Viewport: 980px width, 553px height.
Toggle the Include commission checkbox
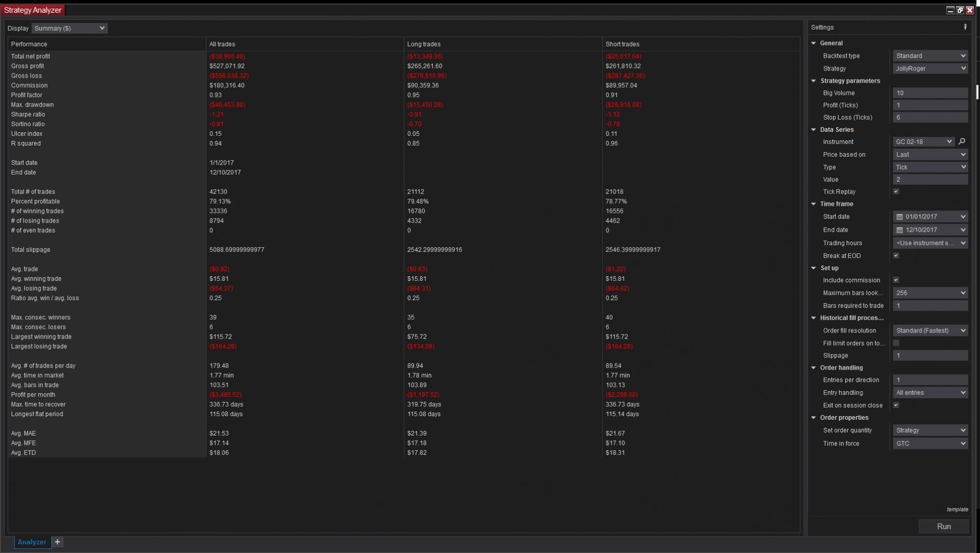click(x=896, y=280)
